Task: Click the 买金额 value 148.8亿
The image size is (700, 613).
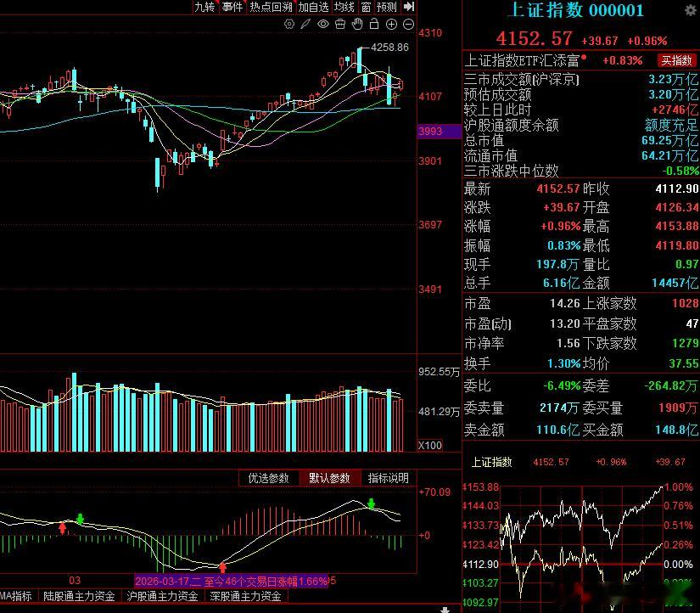Action: point(677,430)
